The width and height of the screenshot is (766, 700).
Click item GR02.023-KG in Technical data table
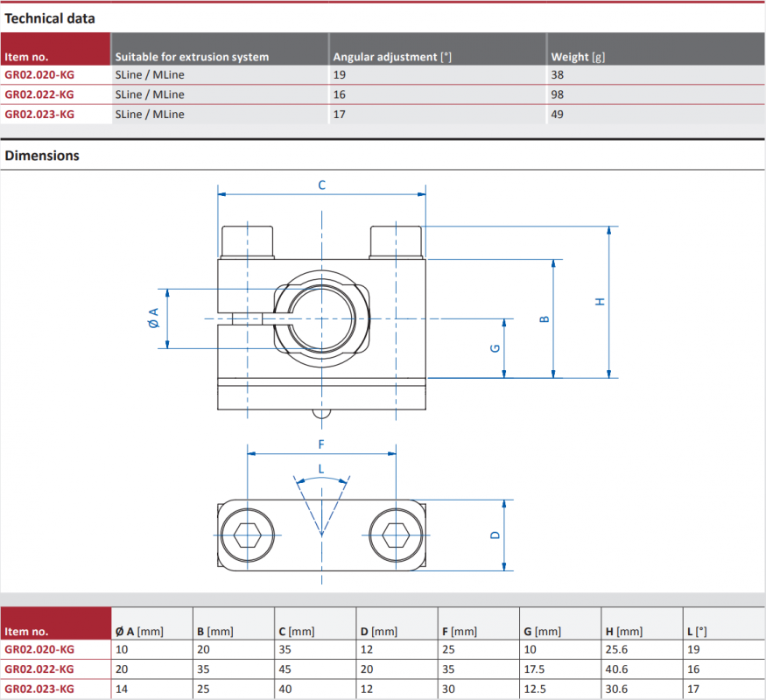(39, 115)
